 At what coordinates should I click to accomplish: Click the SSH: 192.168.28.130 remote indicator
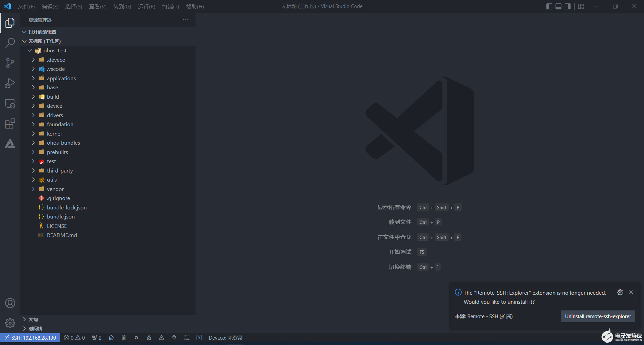30,338
